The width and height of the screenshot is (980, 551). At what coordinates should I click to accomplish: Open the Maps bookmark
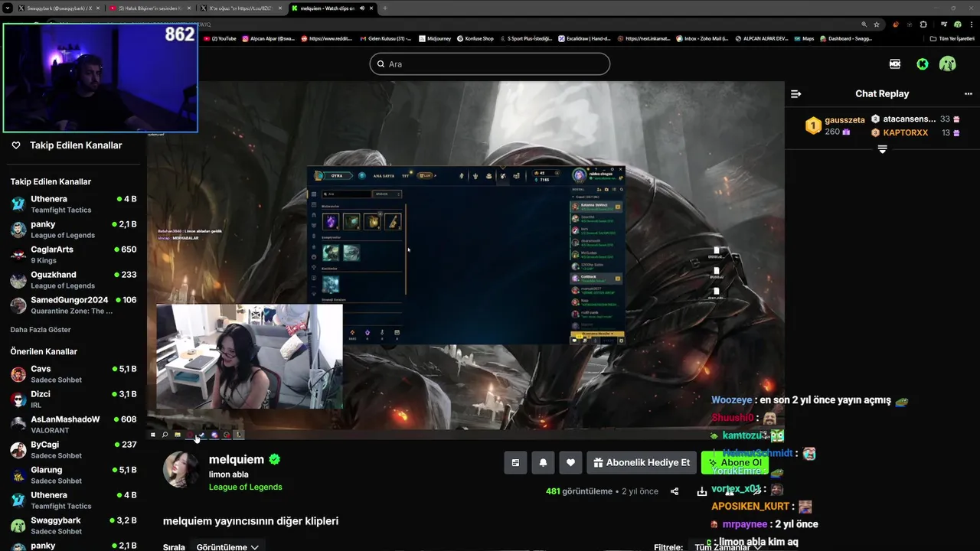click(x=804, y=38)
